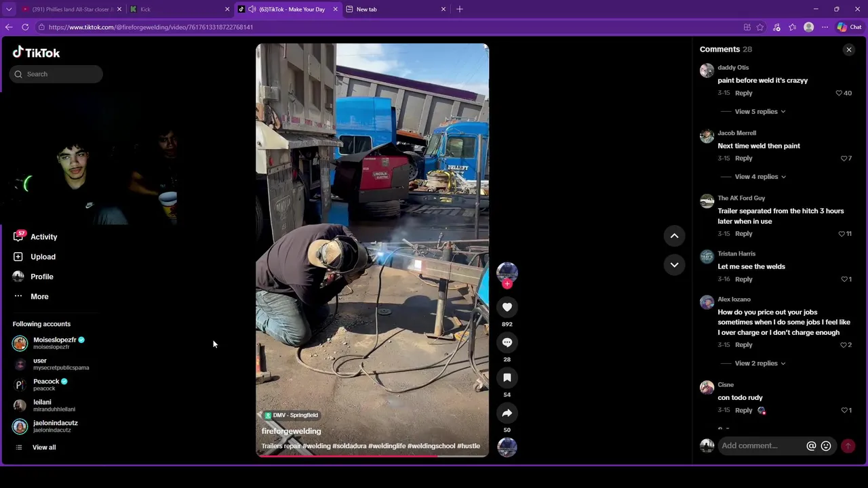Open Activity notifications icon

click(x=18, y=237)
